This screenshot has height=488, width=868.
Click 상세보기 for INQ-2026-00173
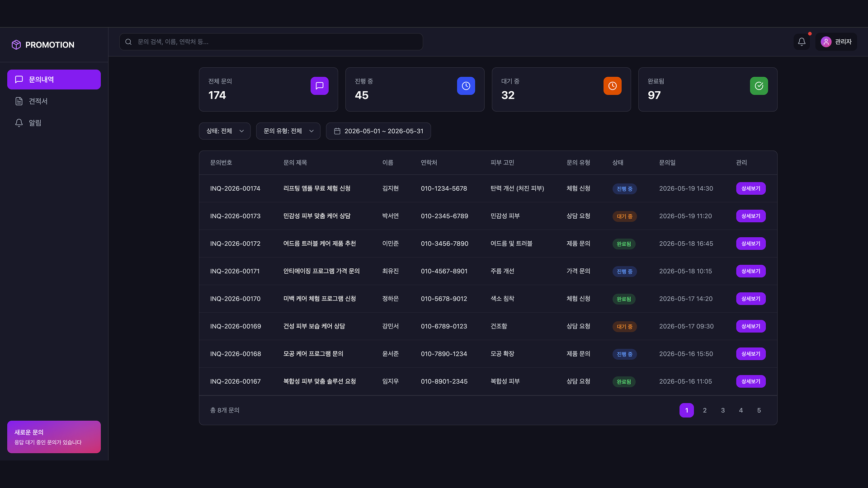point(751,216)
